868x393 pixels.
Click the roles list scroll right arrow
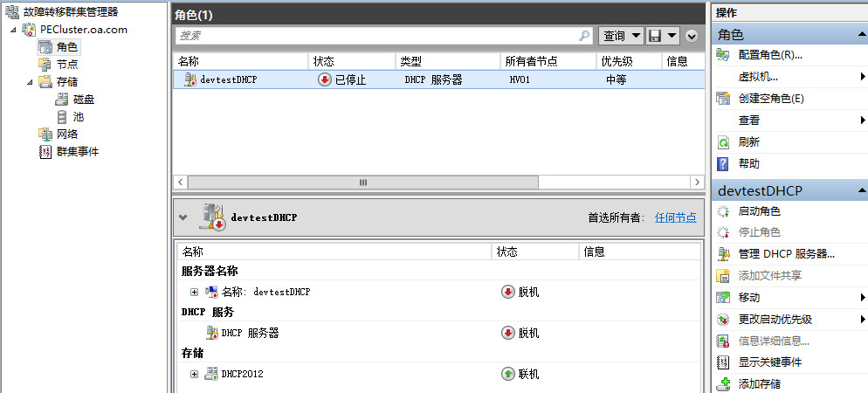coord(698,183)
